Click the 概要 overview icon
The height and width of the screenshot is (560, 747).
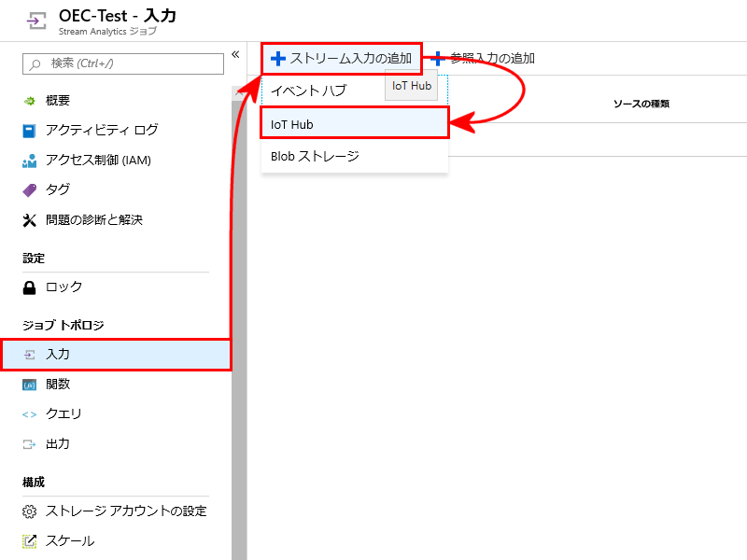(x=29, y=101)
